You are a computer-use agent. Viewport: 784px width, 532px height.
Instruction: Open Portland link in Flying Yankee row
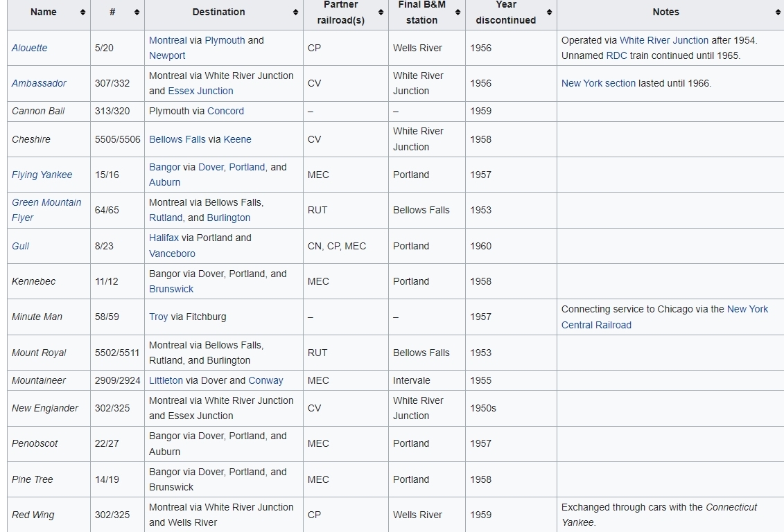pyautogui.click(x=247, y=168)
